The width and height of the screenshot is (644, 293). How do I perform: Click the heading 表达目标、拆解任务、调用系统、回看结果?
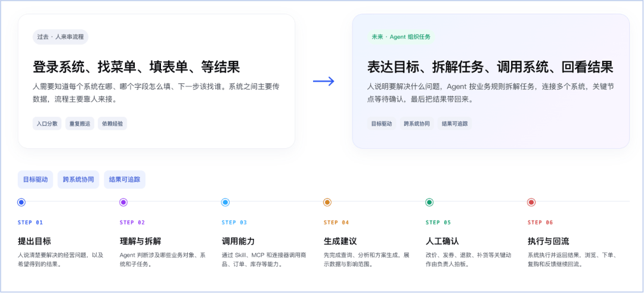(490, 67)
